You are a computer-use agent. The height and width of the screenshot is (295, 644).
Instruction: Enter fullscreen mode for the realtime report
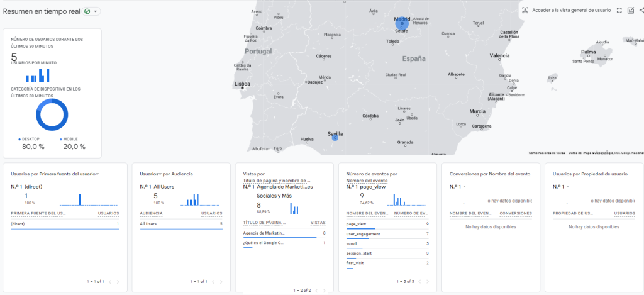click(619, 10)
